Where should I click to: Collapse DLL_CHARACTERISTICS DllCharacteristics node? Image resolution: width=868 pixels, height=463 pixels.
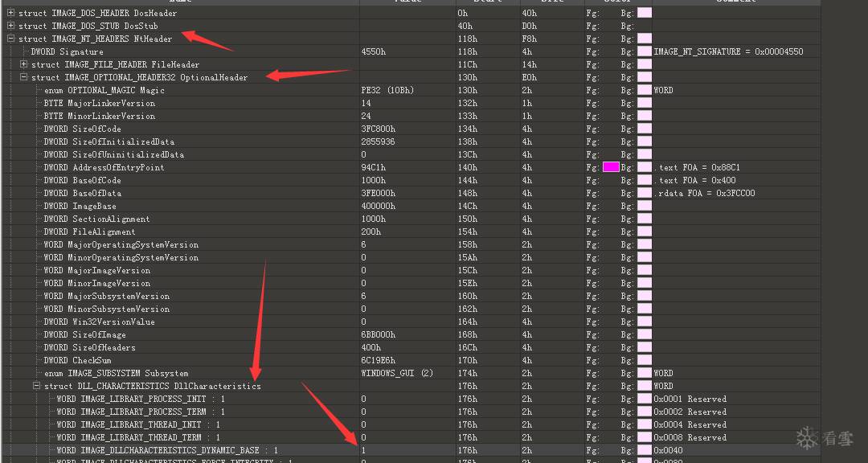click(36, 386)
